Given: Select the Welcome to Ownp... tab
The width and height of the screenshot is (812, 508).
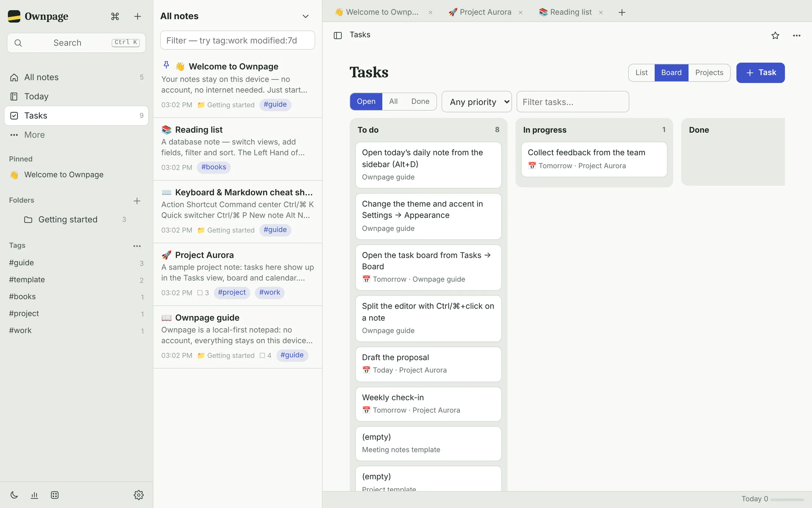Looking at the screenshot, I should pos(382,12).
